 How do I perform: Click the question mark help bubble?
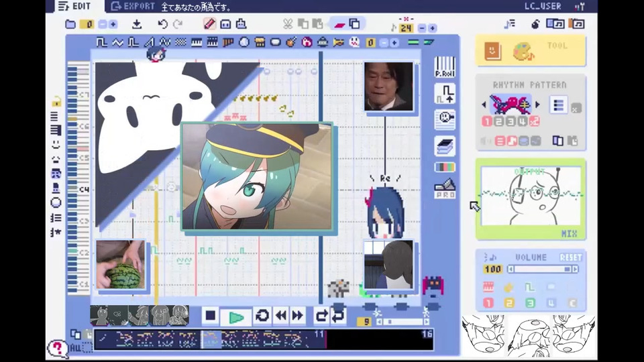58,349
